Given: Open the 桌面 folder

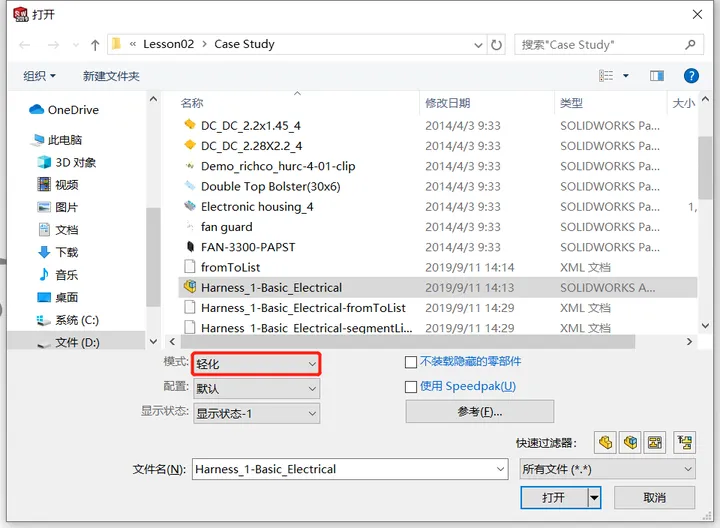Looking at the screenshot, I should pyautogui.click(x=58, y=298).
